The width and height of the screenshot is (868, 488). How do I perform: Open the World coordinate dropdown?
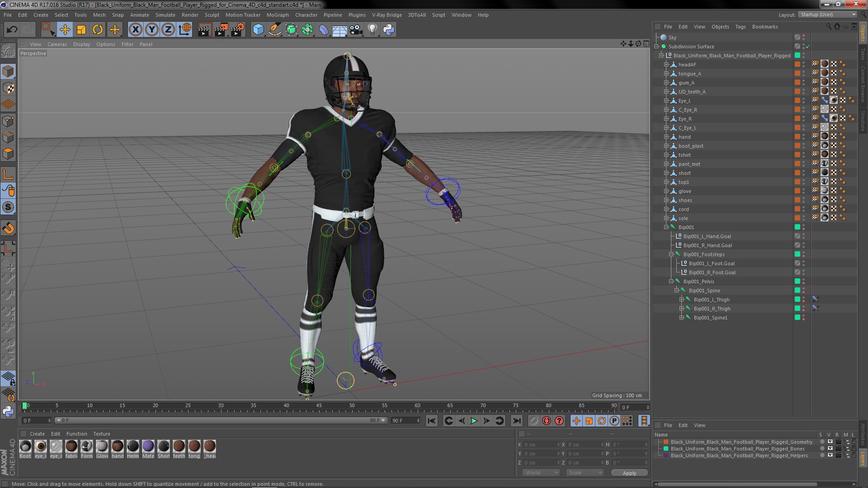coord(541,473)
